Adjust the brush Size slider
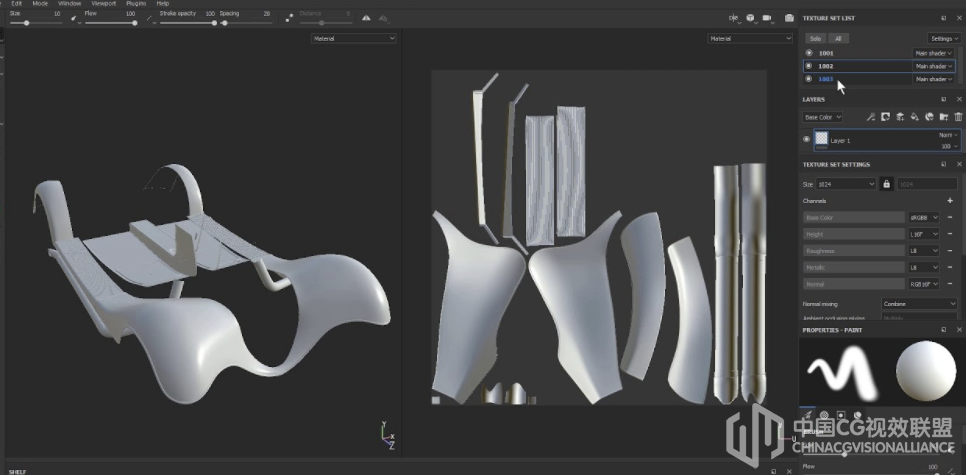Viewport: 966px width, 475px height. 36,23
